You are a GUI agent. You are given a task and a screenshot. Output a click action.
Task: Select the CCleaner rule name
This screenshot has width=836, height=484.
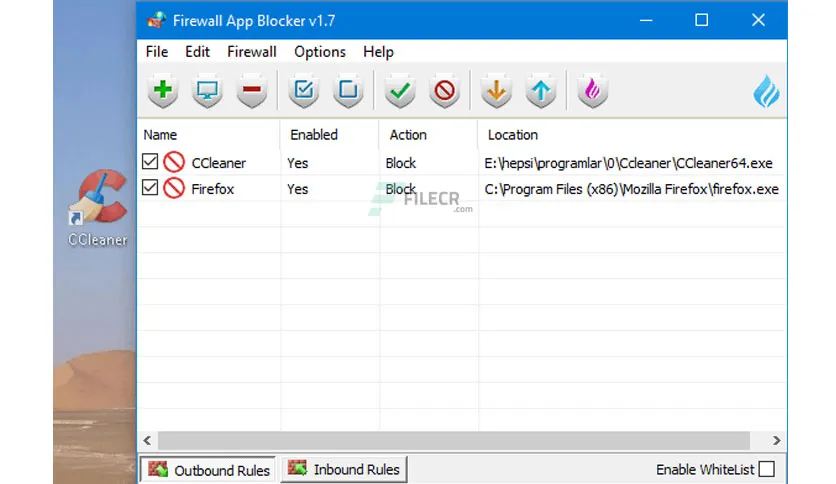pos(219,163)
